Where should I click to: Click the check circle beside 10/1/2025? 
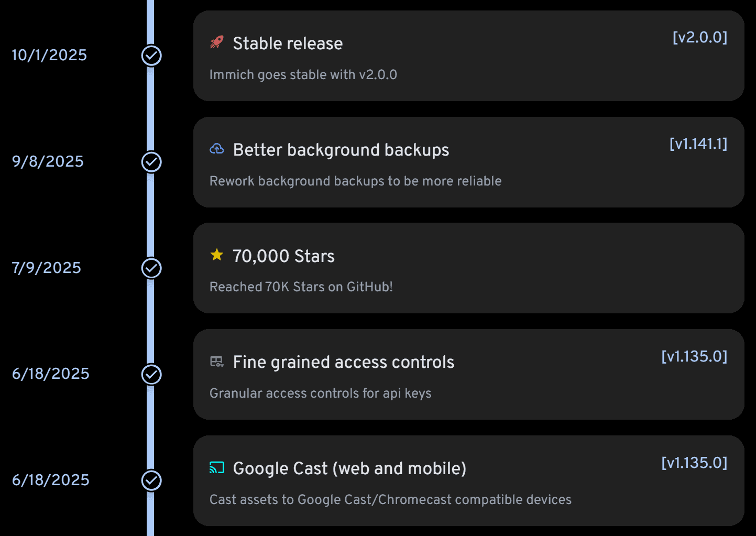[x=151, y=56]
